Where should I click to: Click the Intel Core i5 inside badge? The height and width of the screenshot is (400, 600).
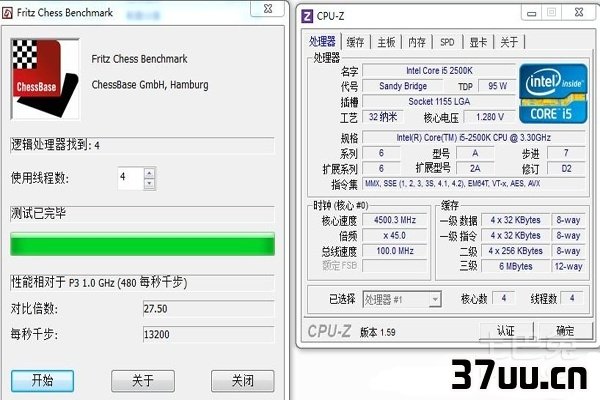click(553, 94)
